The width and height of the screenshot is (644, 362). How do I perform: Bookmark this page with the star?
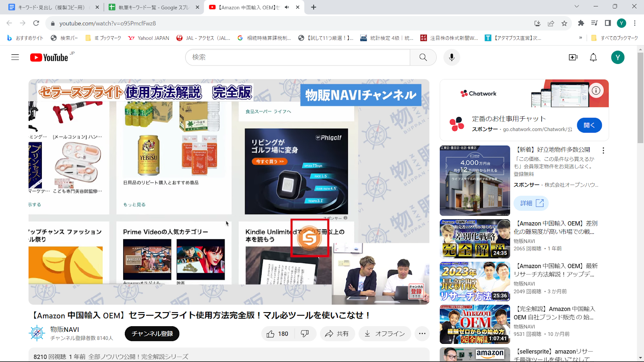[564, 23]
